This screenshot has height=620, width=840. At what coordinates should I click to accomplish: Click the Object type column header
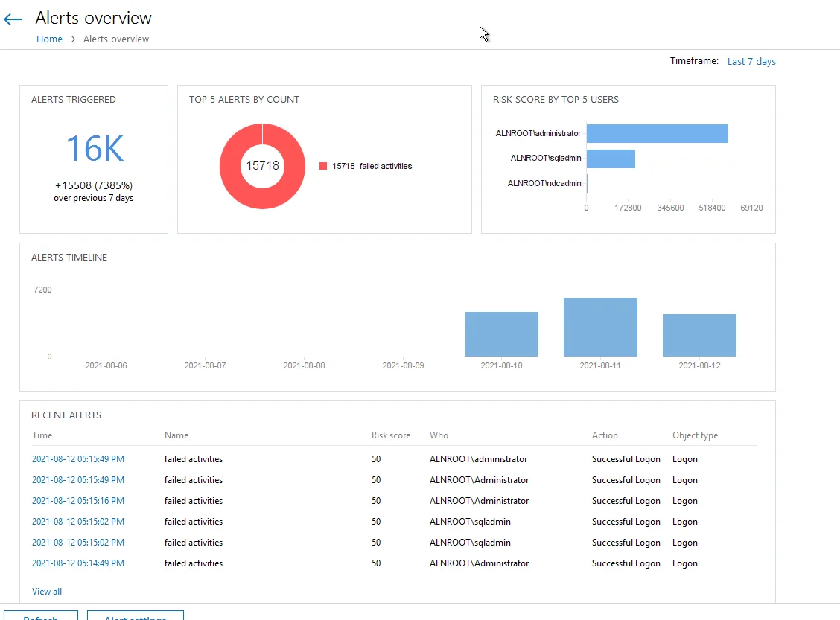[x=696, y=435]
